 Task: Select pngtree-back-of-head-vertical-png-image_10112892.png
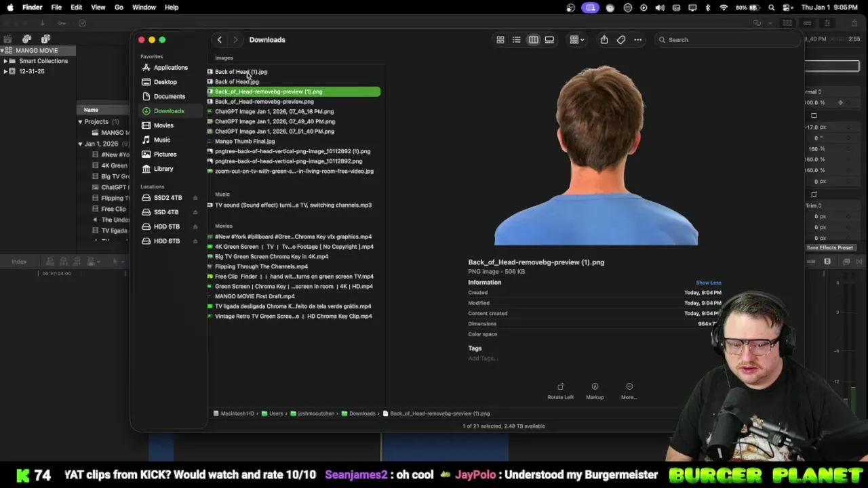coord(288,161)
